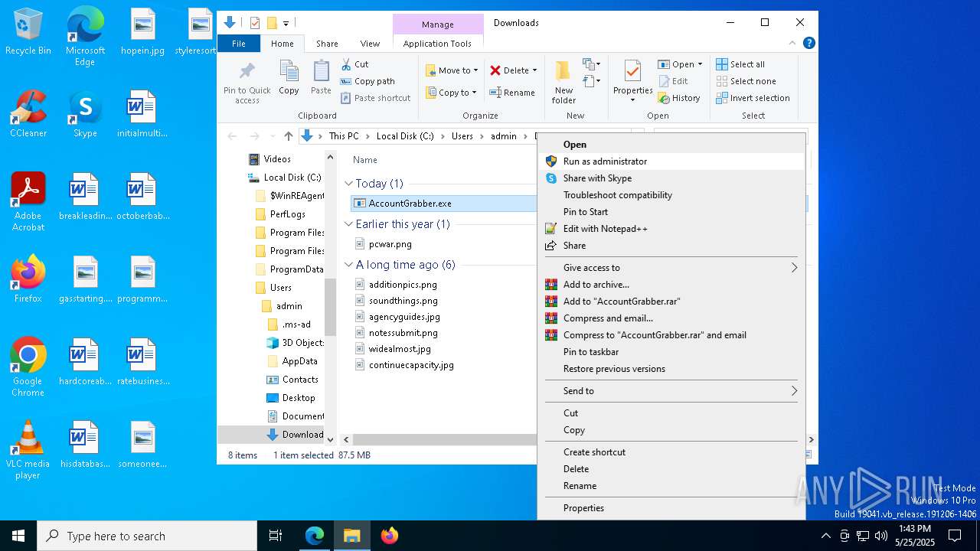Image resolution: width=980 pixels, height=551 pixels.
Task: Collapse the Earlier this year group
Action: pos(348,224)
